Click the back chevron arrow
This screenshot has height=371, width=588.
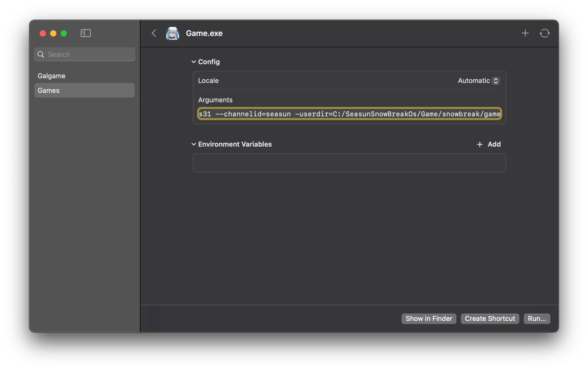[x=154, y=33]
